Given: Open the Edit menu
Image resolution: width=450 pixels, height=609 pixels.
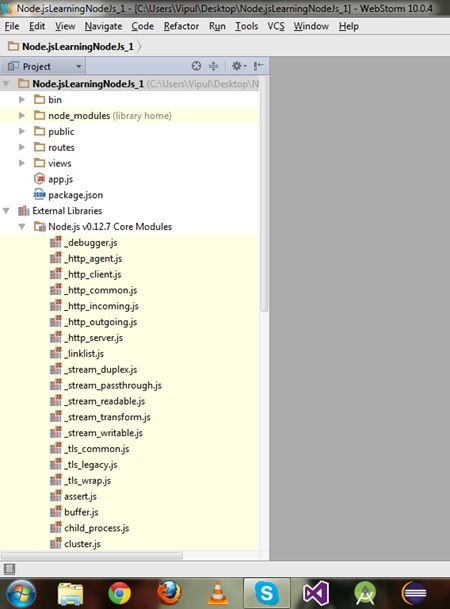Looking at the screenshot, I should coord(37,26).
